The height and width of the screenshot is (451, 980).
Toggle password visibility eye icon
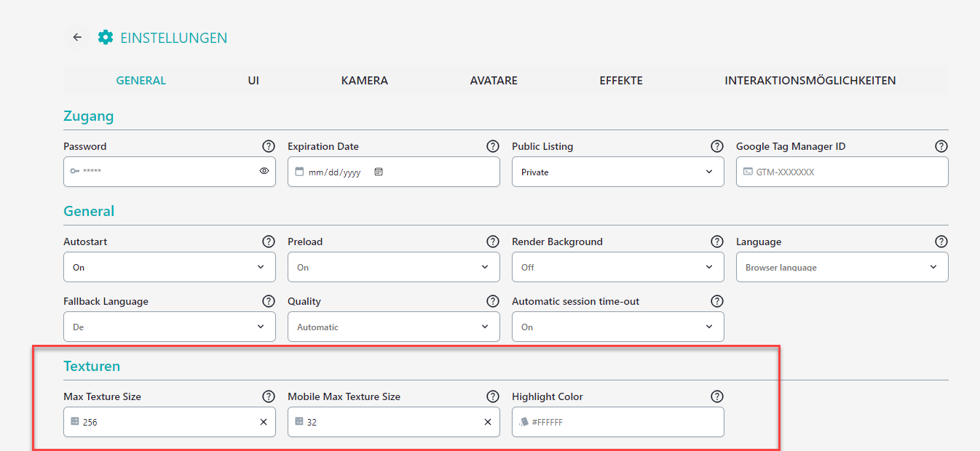coord(264,171)
